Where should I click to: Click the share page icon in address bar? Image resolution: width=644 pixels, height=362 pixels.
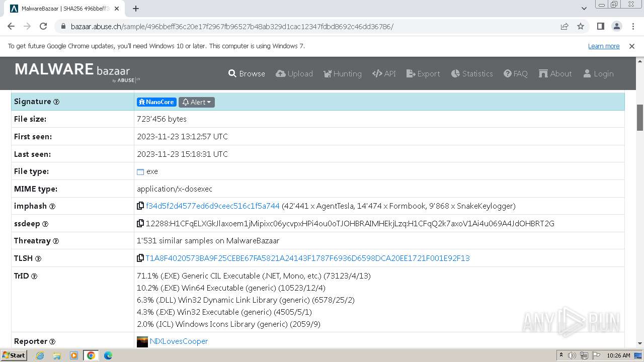[565, 26]
